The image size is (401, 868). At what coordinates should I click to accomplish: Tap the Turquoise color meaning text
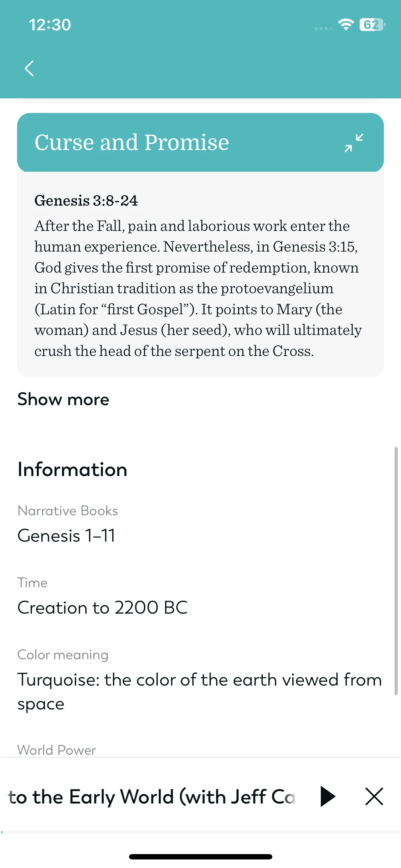coord(200,692)
